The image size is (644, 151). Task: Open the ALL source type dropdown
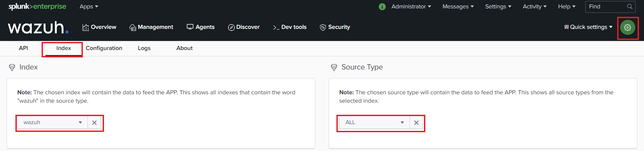pos(375,122)
